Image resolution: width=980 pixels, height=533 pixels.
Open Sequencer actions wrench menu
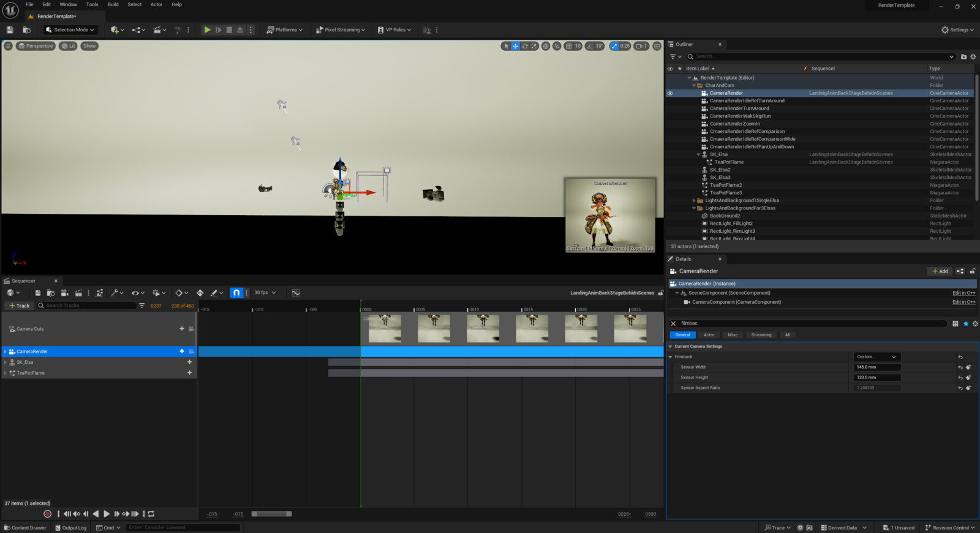(x=116, y=293)
